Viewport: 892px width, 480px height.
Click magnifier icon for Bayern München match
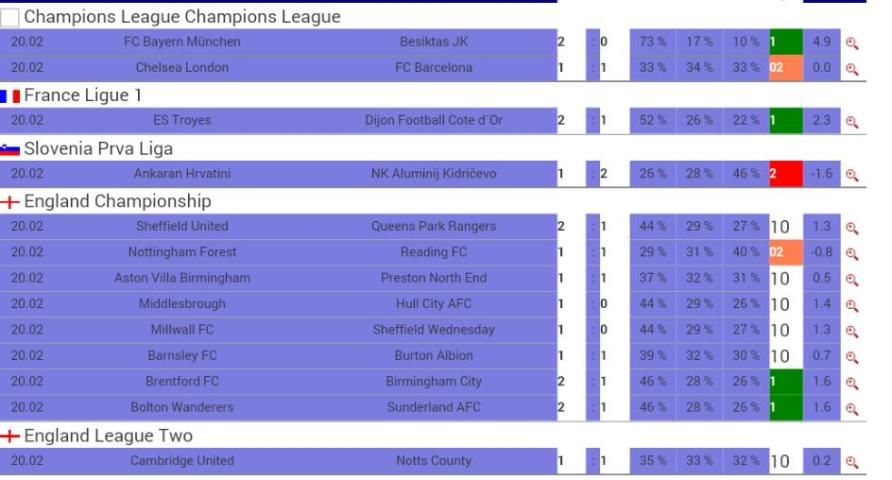point(852,43)
